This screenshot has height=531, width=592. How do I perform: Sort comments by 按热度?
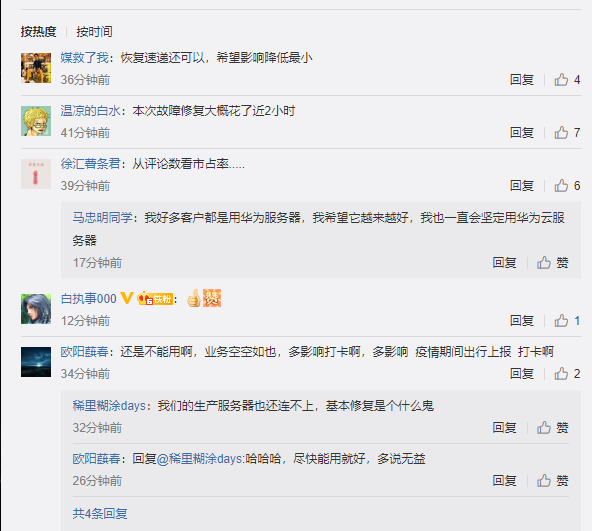point(39,31)
